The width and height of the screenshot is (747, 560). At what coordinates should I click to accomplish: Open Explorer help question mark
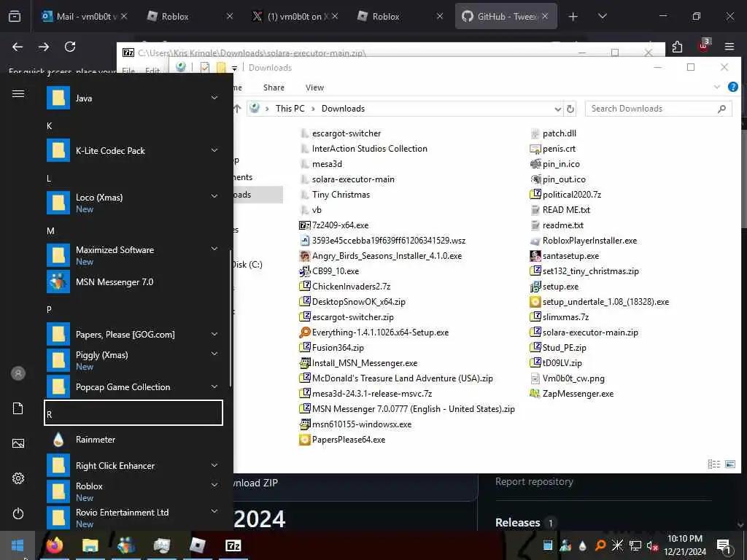click(733, 87)
